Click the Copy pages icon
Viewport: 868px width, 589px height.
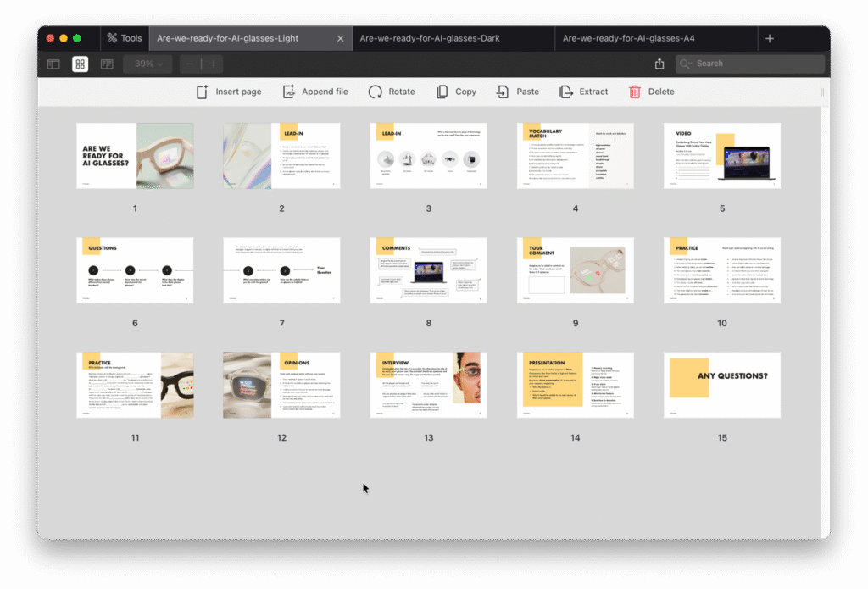pyautogui.click(x=442, y=92)
